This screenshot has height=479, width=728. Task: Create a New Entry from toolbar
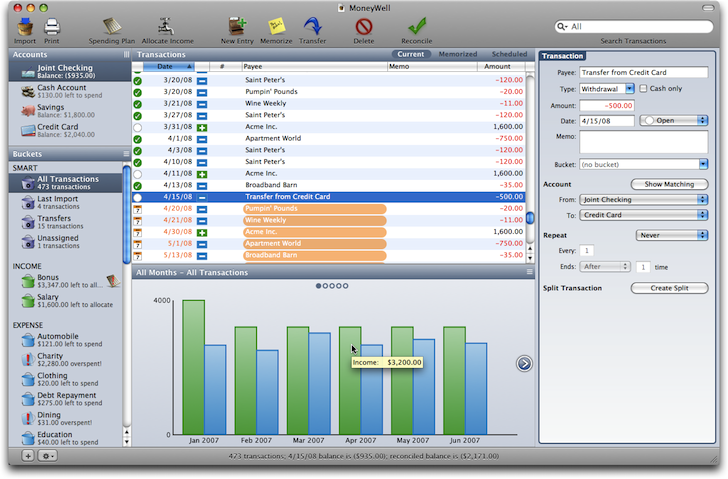[237, 27]
